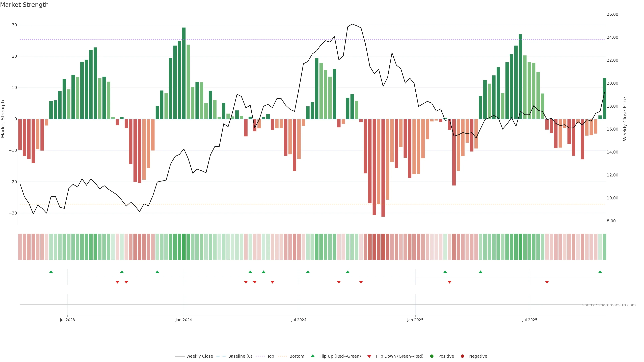Click the flip-up triangle just after Jul 2024
Viewport: 644px width, 362px height.
click(308, 272)
